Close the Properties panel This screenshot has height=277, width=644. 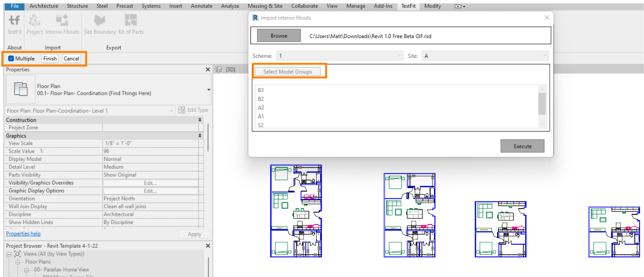pos(208,70)
